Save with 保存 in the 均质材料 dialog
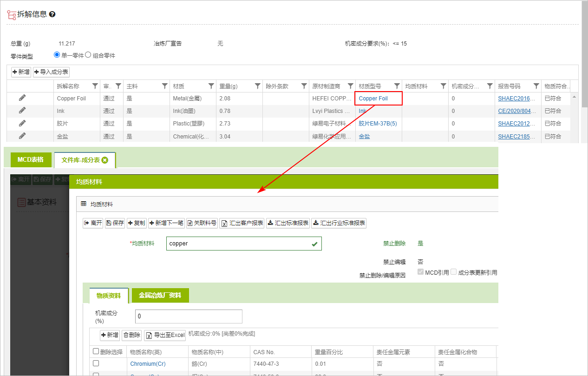The width and height of the screenshot is (588, 376). point(115,223)
